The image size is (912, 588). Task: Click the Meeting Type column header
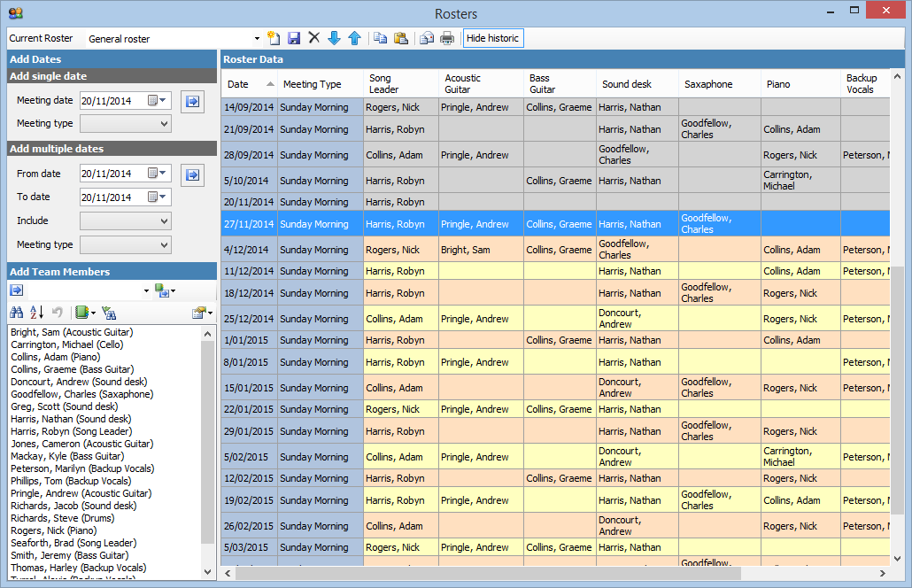click(321, 84)
